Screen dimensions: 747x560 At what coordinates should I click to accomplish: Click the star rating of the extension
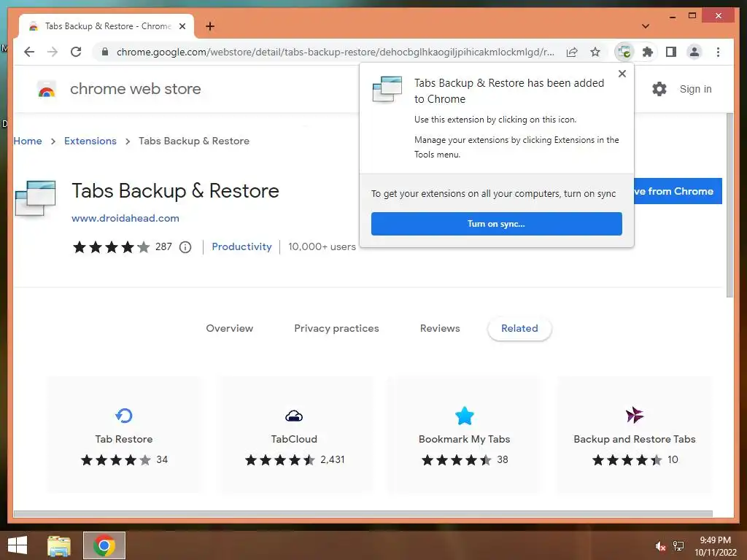(x=112, y=247)
